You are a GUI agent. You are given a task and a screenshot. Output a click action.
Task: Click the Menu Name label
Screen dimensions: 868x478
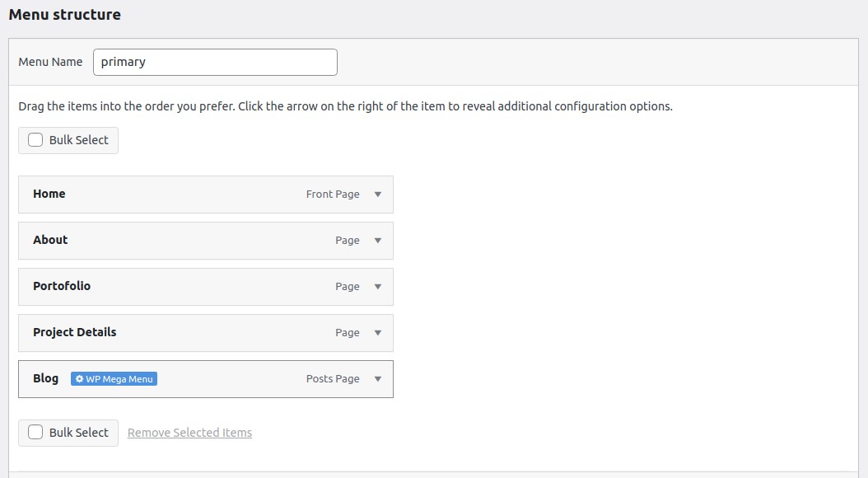coord(50,62)
